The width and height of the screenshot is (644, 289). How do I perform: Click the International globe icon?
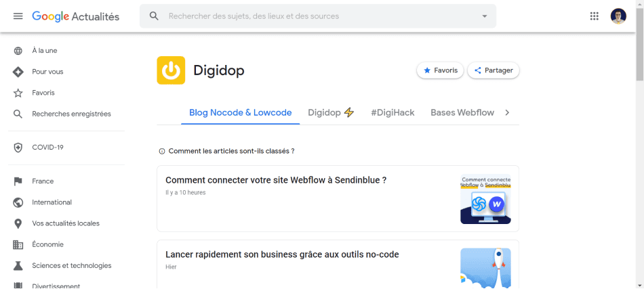click(x=18, y=202)
